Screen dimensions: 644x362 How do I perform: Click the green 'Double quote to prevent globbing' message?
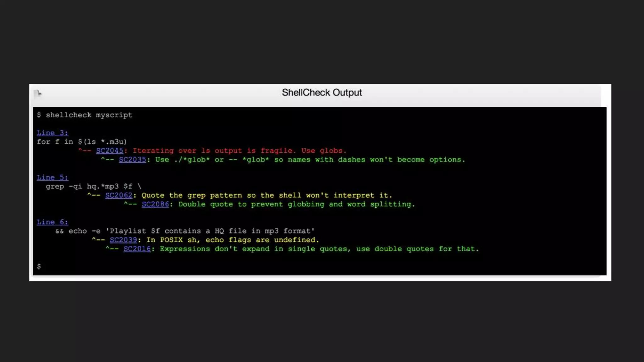pos(296,204)
